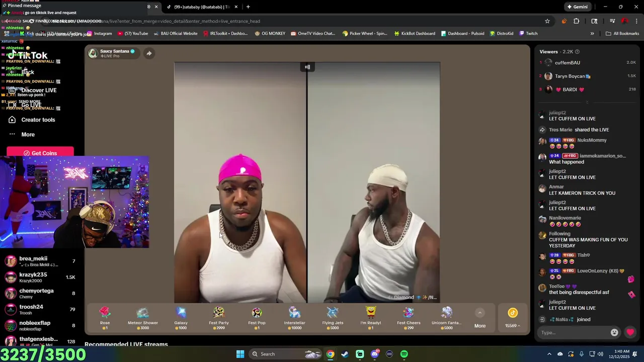
Task: Open troosh24's stream in the sidebar
Action: (40, 310)
